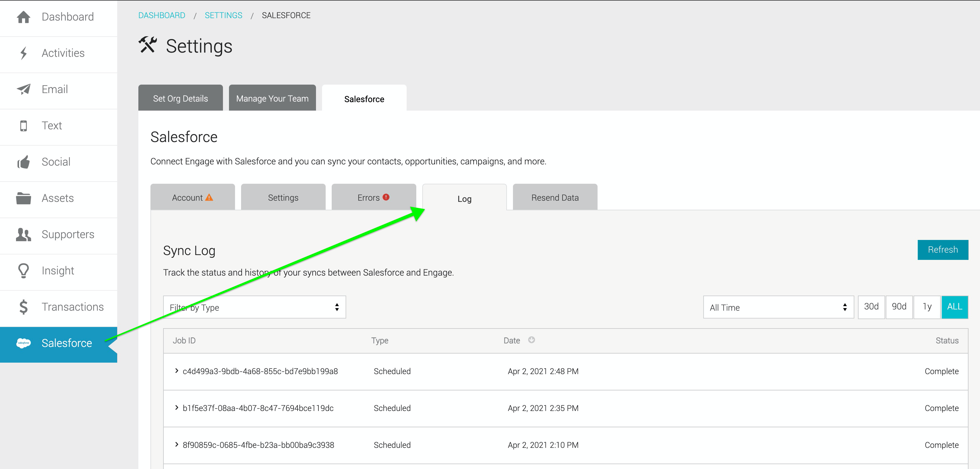Sort by the Date column header
The width and height of the screenshot is (980, 469).
tap(512, 340)
